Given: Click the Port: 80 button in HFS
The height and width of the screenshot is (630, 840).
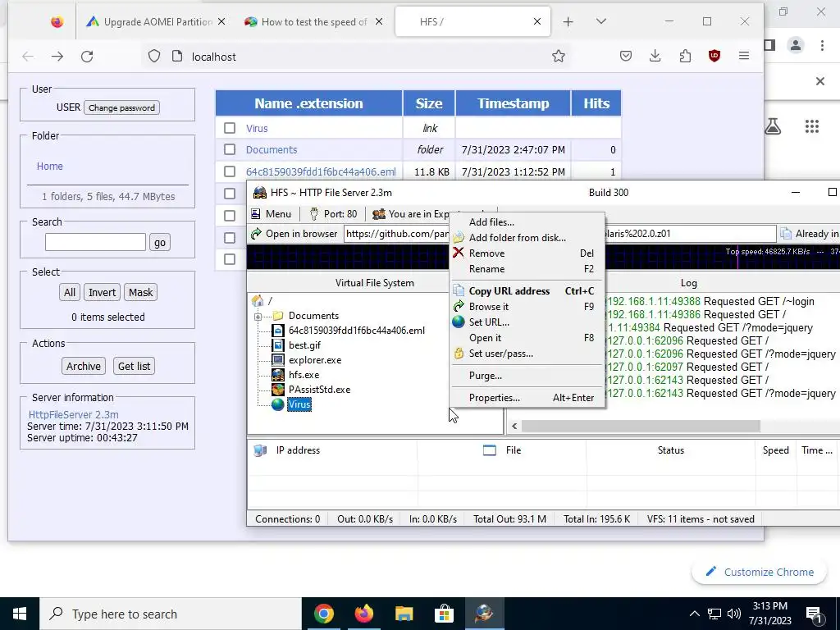Looking at the screenshot, I should [x=333, y=214].
